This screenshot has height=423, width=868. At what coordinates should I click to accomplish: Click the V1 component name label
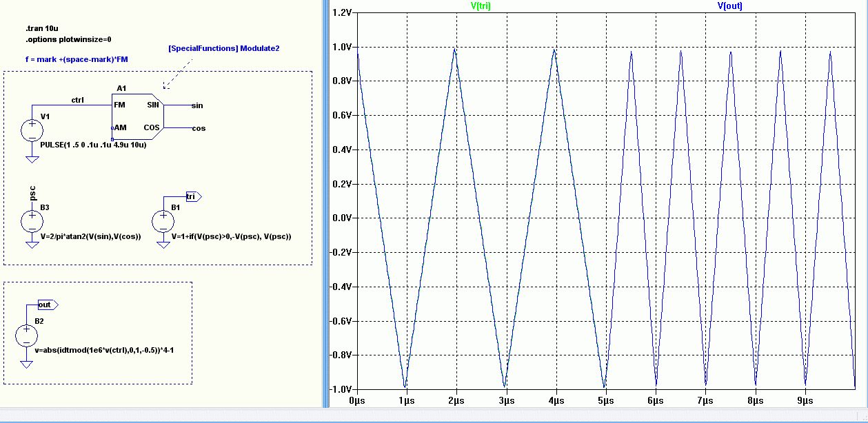click(45, 117)
